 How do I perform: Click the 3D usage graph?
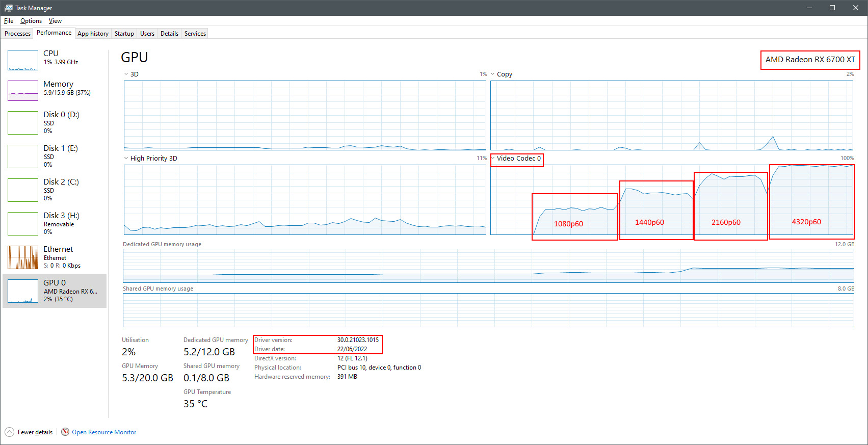[x=305, y=115]
